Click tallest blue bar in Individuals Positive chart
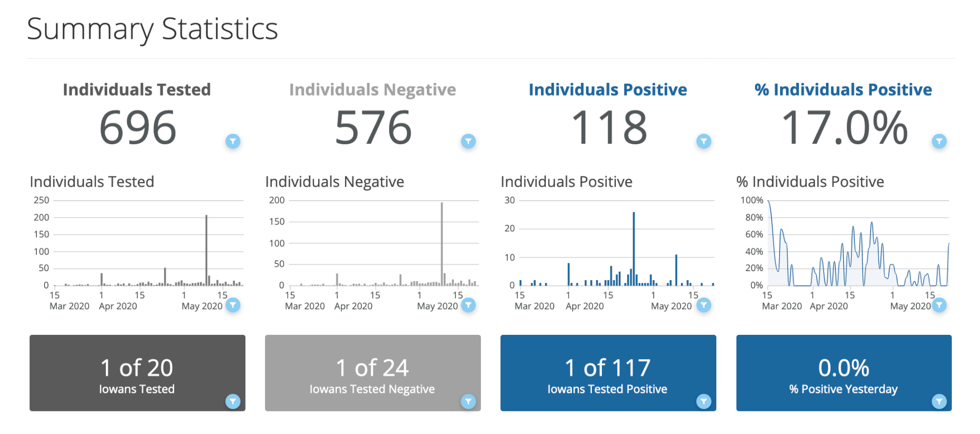 pyautogui.click(x=634, y=248)
